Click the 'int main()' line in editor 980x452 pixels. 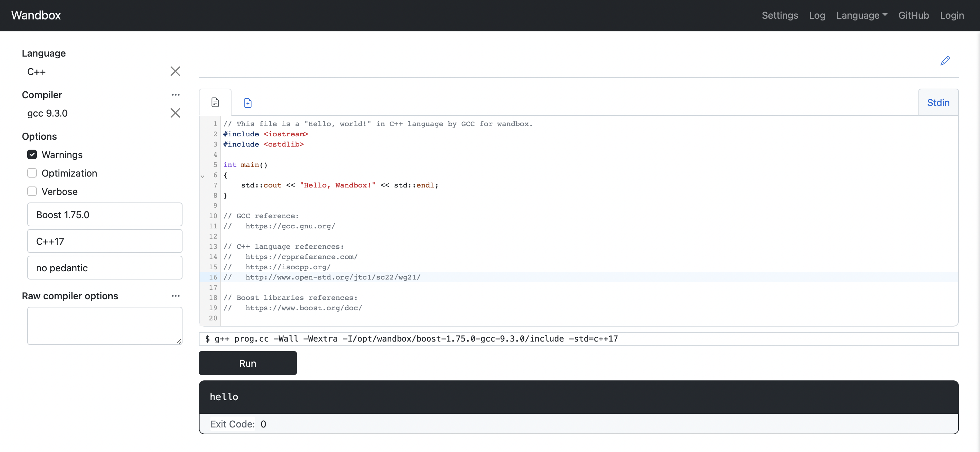tap(246, 165)
